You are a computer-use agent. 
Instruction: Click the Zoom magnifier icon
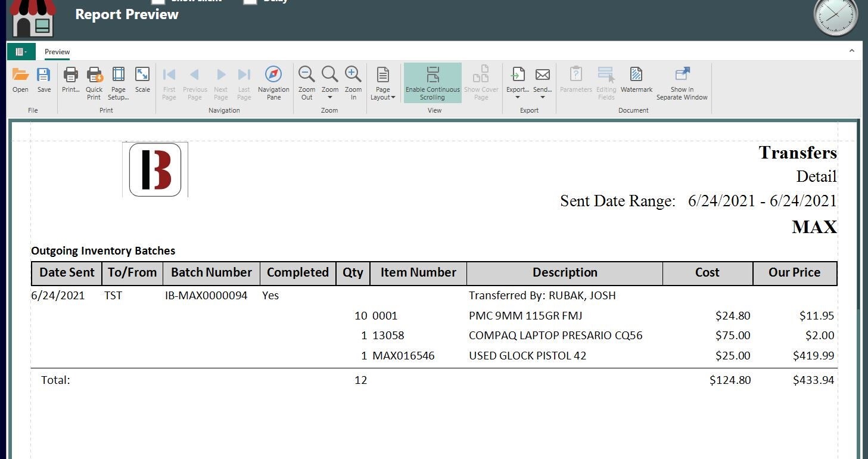[330, 75]
